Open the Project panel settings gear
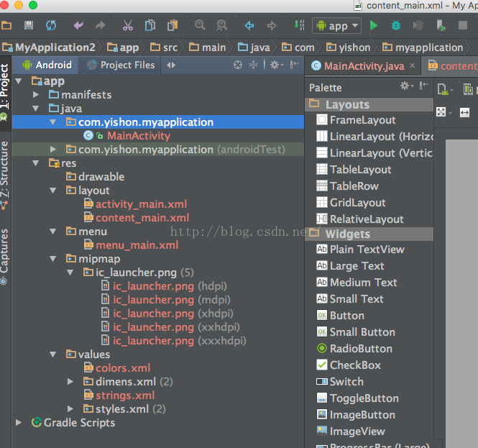This screenshot has height=448, width=478. [x=277, y=65]
